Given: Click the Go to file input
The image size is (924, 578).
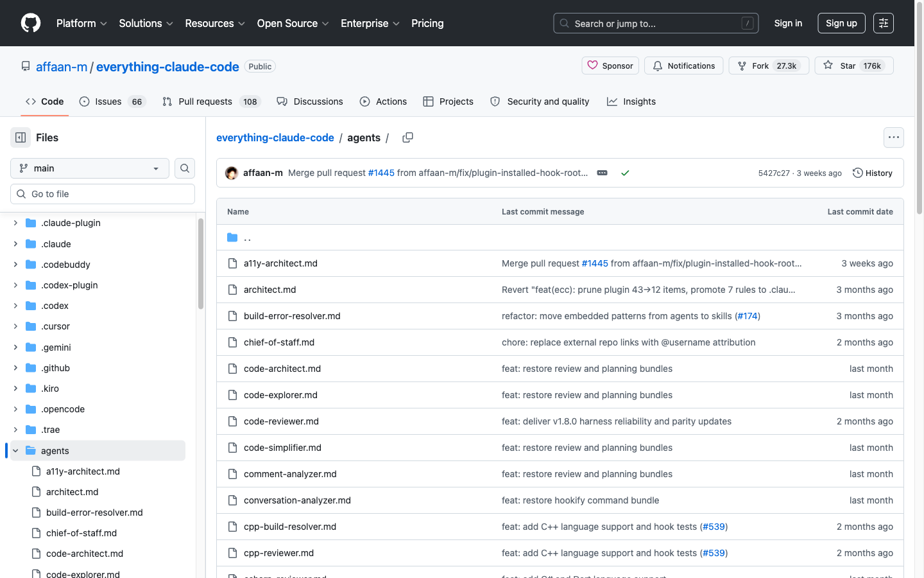Looking at the screenshot, I should click(103, 194).
